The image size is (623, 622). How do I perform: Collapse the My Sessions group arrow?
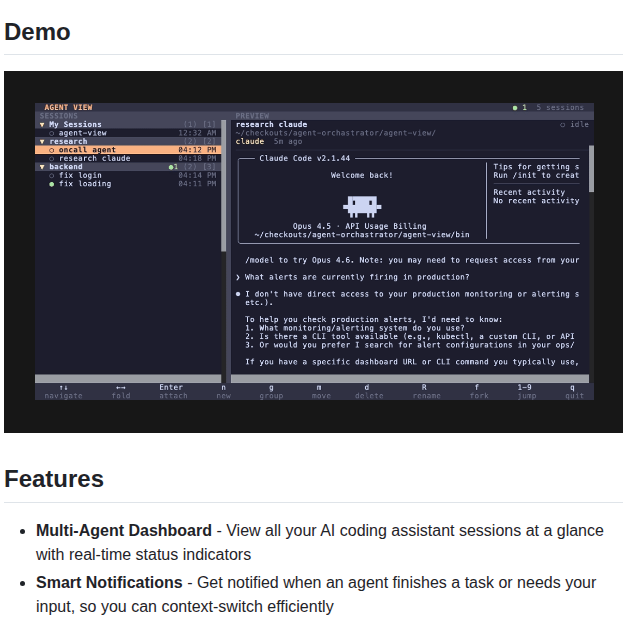(x=42, y=125)
